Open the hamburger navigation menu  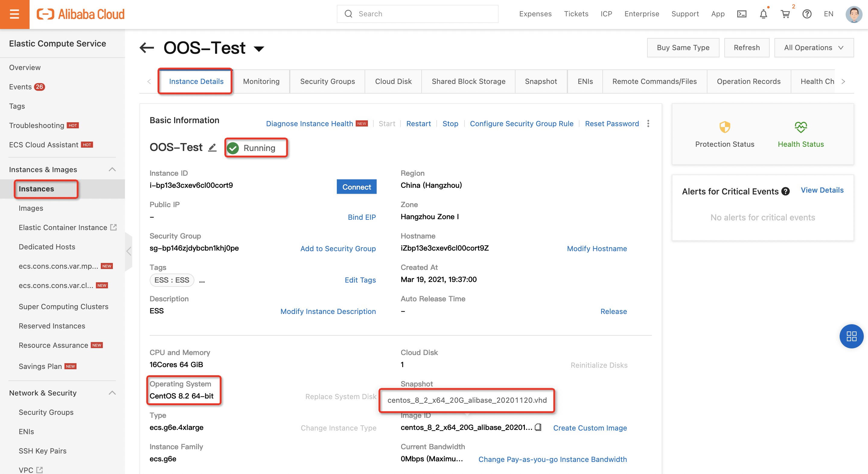tap(14, 14)
